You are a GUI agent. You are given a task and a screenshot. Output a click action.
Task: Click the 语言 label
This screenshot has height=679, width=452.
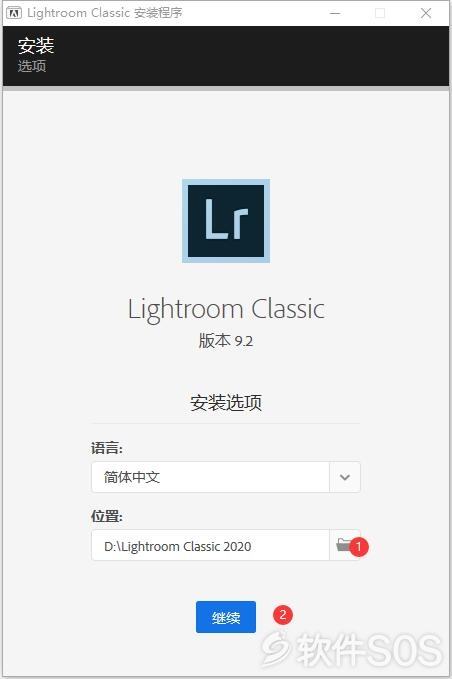coord(107,448)
